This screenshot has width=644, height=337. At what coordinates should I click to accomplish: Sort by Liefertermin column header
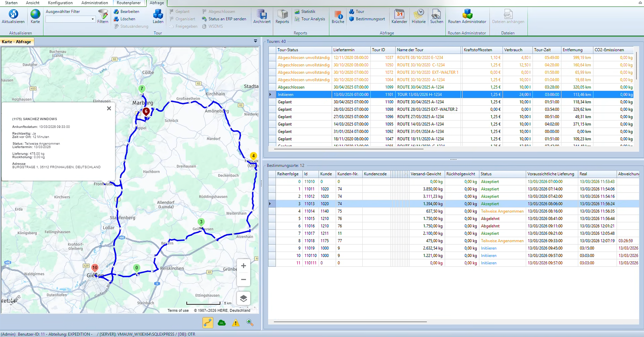351,50
